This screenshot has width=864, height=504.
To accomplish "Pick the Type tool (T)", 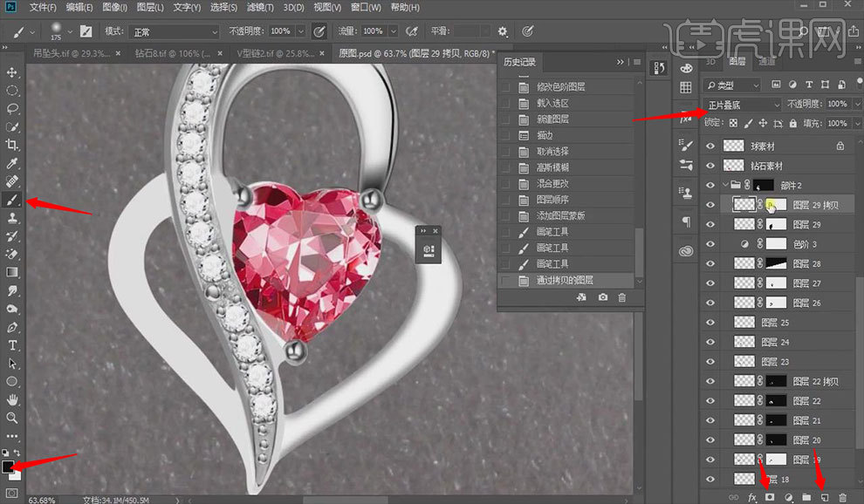I will (x=12, y=344).
